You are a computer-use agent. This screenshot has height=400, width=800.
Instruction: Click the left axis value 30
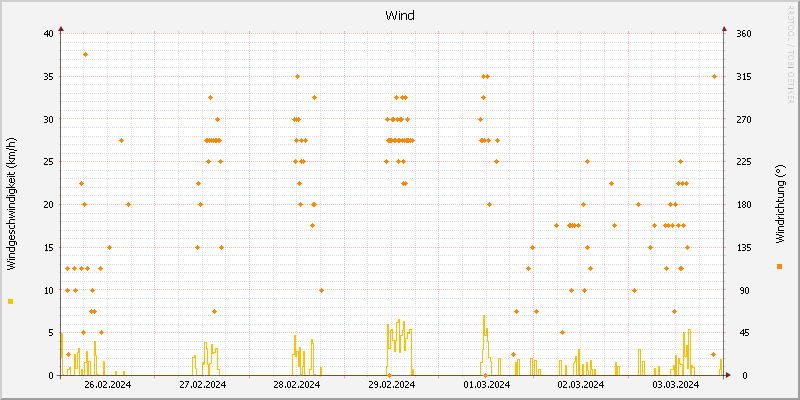coord(48,119)
